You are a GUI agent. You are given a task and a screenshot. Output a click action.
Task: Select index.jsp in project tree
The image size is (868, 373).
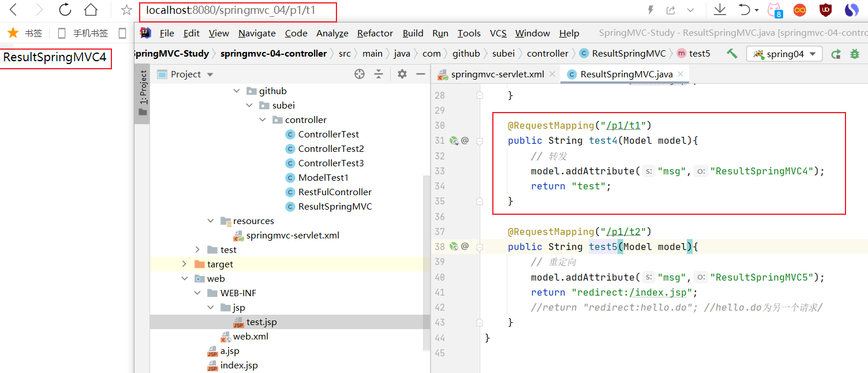click(238, 365)
